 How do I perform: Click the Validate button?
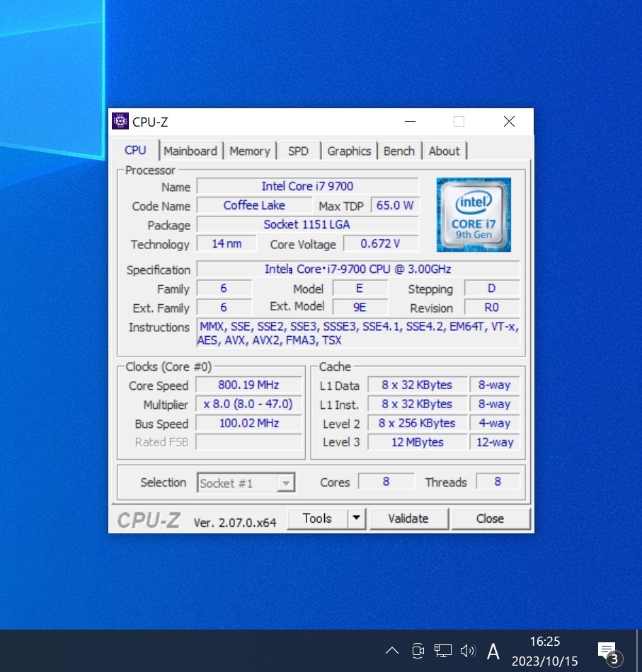[x=408, y=519]
